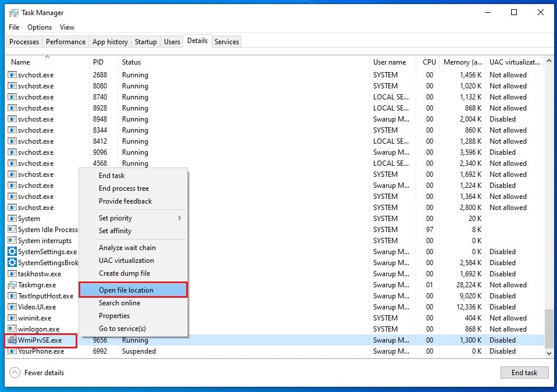Click the wininit.exe process icon
This screenshot has width=557, height=392.
(x=12, y=318)
